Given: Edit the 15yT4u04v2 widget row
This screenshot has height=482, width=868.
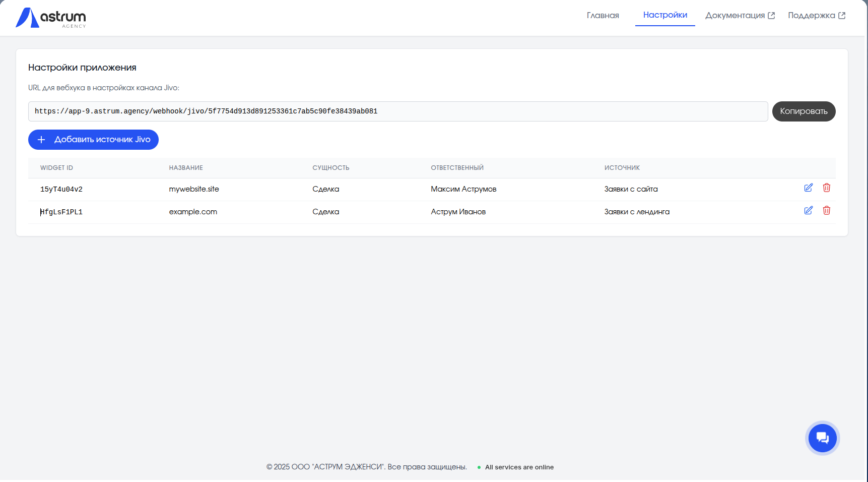Looking at the screenshot, I should point(809,188).
